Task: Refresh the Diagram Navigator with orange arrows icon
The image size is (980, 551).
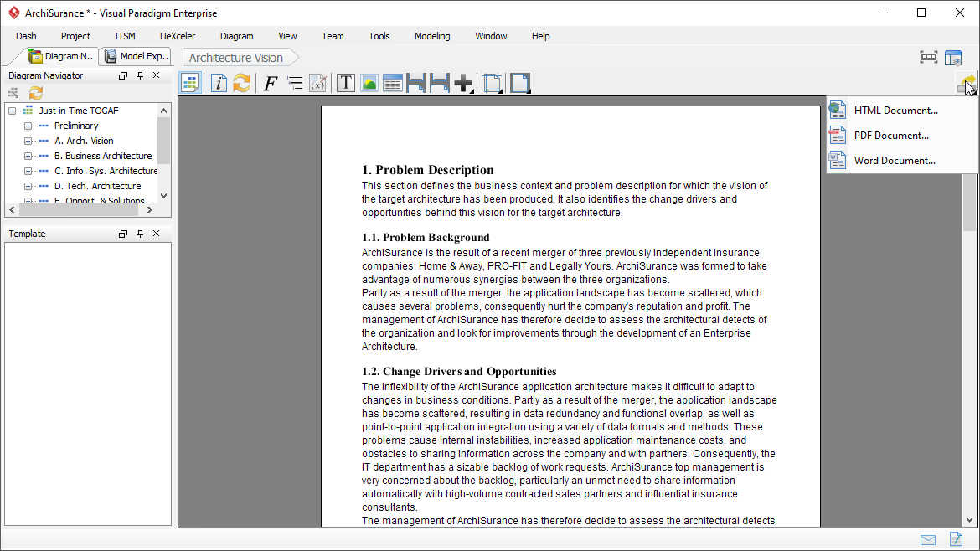Action: click(36, 93)
